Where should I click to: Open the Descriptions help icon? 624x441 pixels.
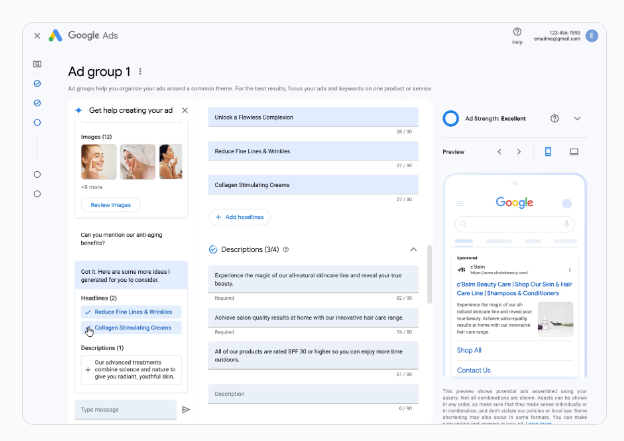click(286, 250)
